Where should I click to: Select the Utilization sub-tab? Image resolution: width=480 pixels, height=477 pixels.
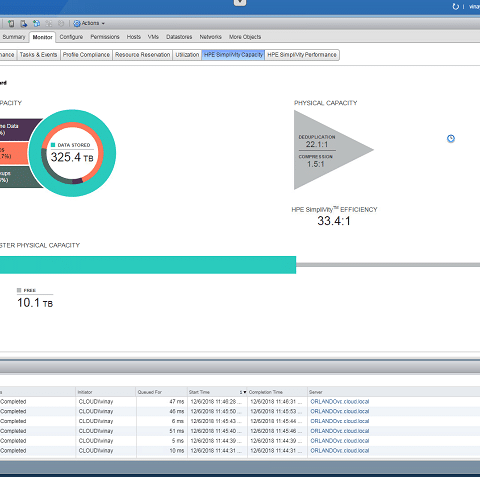coord(187,55)
